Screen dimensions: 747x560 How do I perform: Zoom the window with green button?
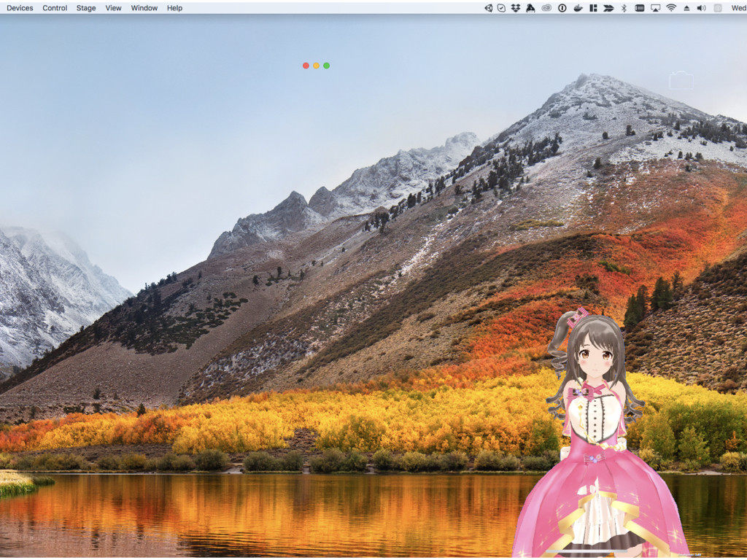[326, 66]
